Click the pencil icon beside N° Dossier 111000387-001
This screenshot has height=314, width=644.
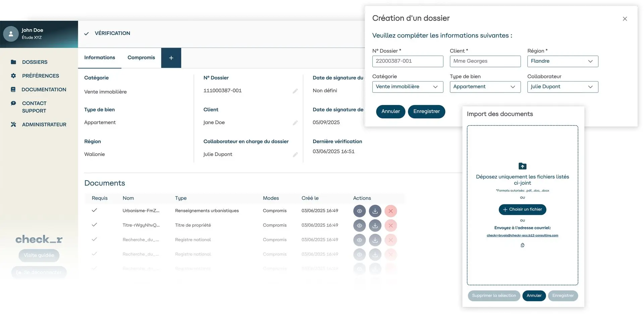(295, 91)
